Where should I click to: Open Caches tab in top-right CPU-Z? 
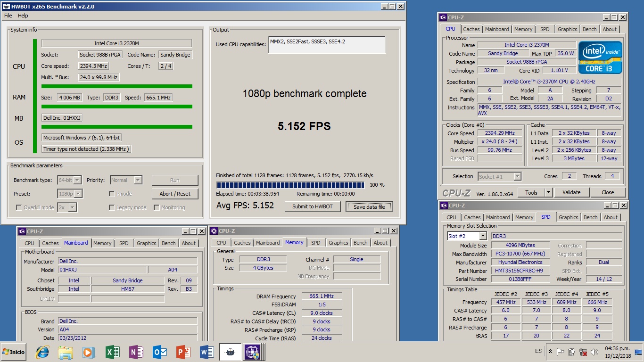tap(471, 29)
